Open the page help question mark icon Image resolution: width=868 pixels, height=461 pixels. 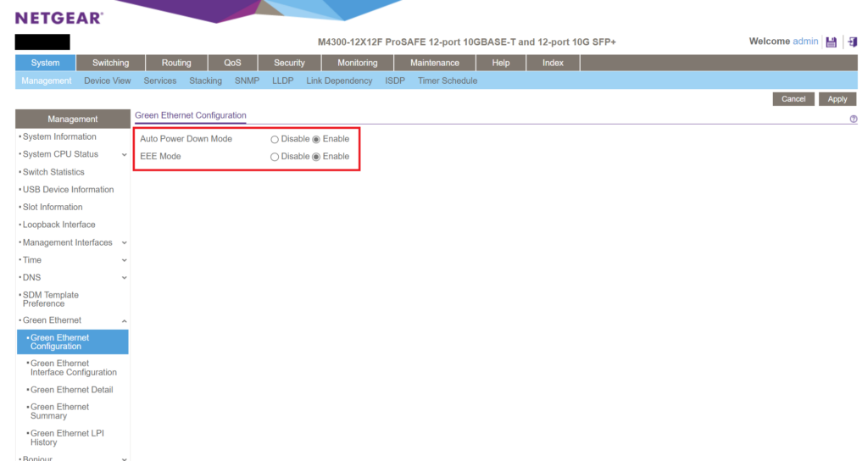click(x=853, y=119)
